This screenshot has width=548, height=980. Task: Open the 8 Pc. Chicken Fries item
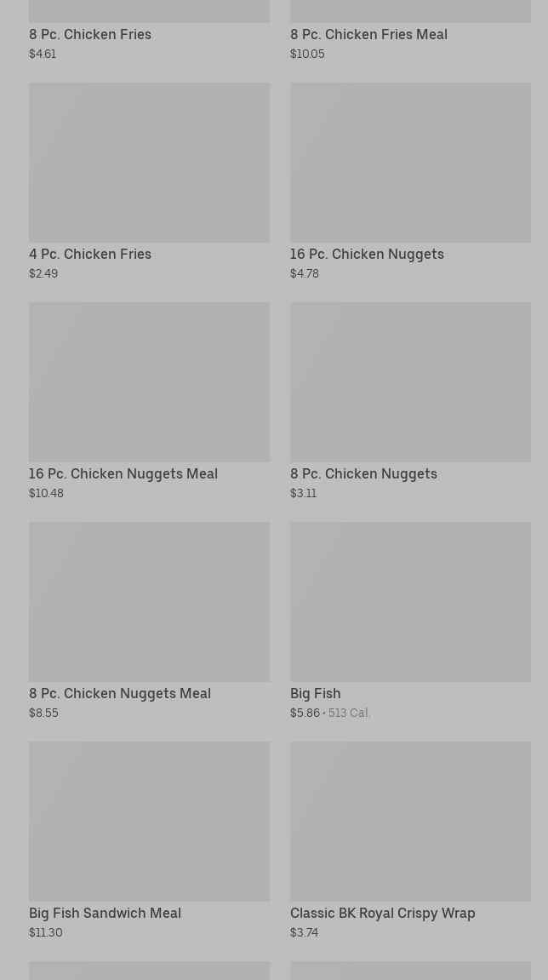(x=90, y=35)
